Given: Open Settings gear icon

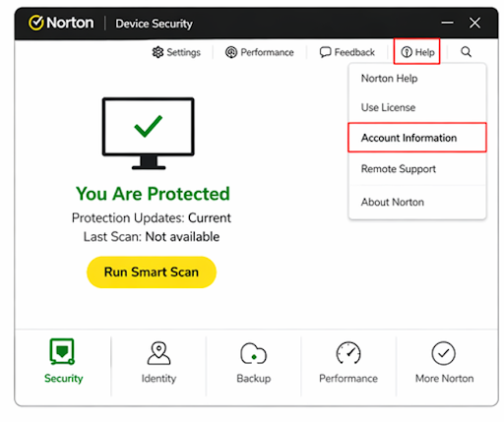Looking at the screenshot, I should 157,52.
